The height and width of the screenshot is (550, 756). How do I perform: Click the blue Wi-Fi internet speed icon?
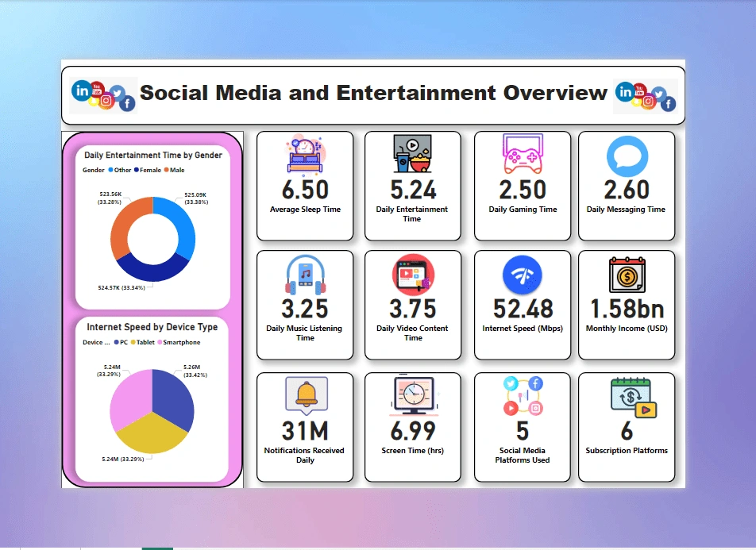523,275
